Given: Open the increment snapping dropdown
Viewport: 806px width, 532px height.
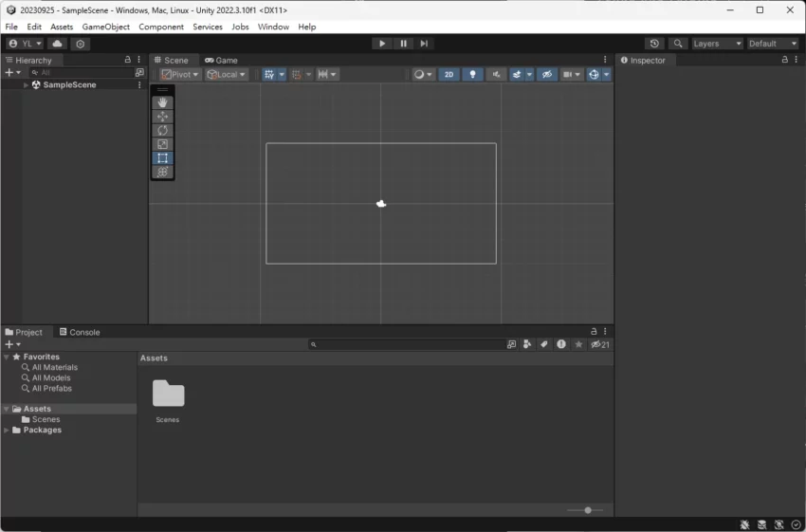Looking at the screenshot, I should point(327,75).
